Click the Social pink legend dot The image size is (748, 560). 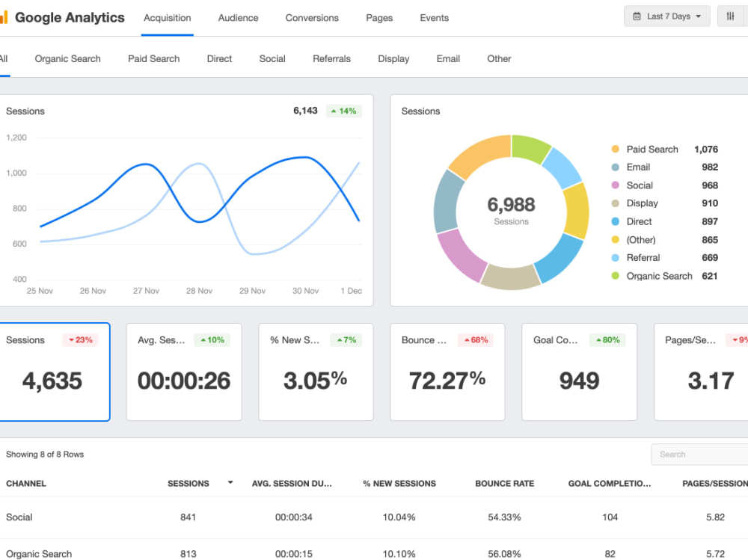[x=616, y=185]
